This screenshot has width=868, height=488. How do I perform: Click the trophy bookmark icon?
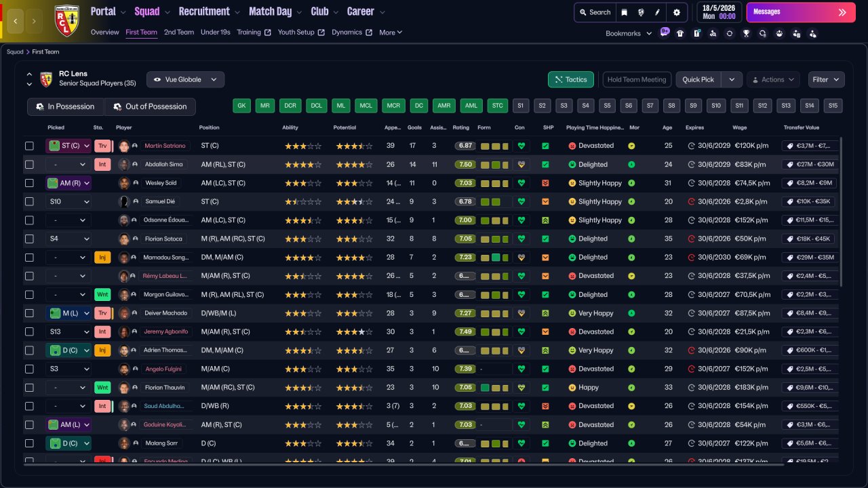click(x=746, y=33)
